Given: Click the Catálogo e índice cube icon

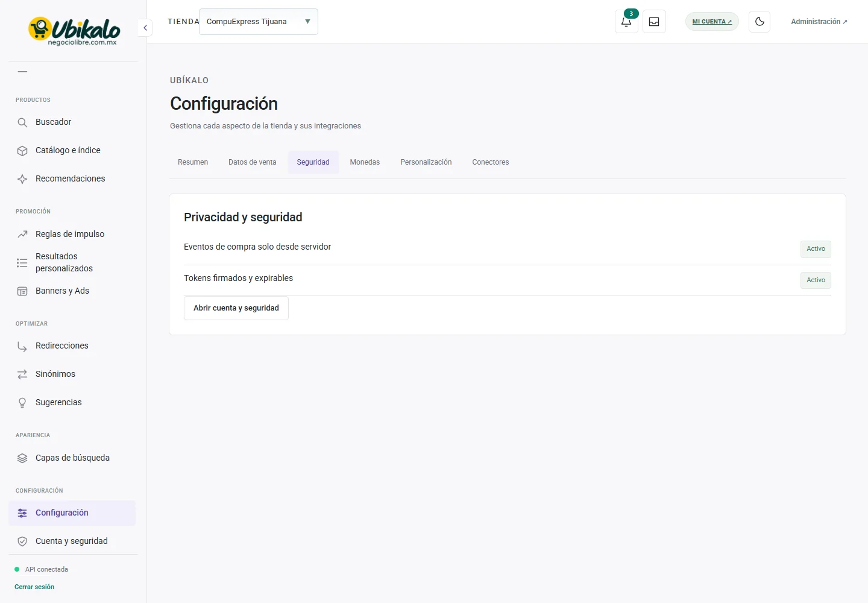Looking at the screenshot, I should click(x=22, y=151).
